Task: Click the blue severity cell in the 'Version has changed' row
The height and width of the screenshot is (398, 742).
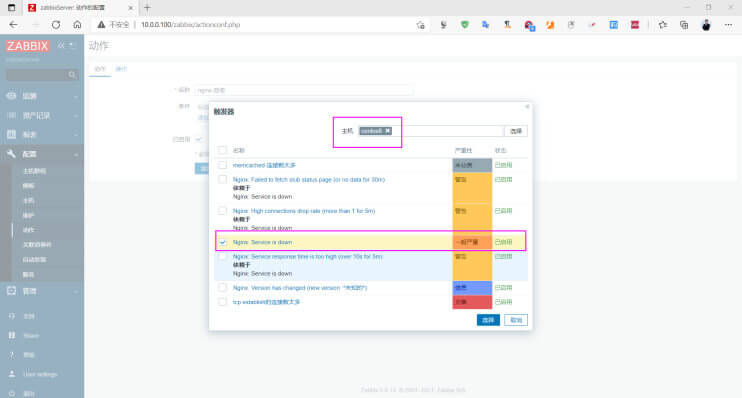Action: coord(472,288)
